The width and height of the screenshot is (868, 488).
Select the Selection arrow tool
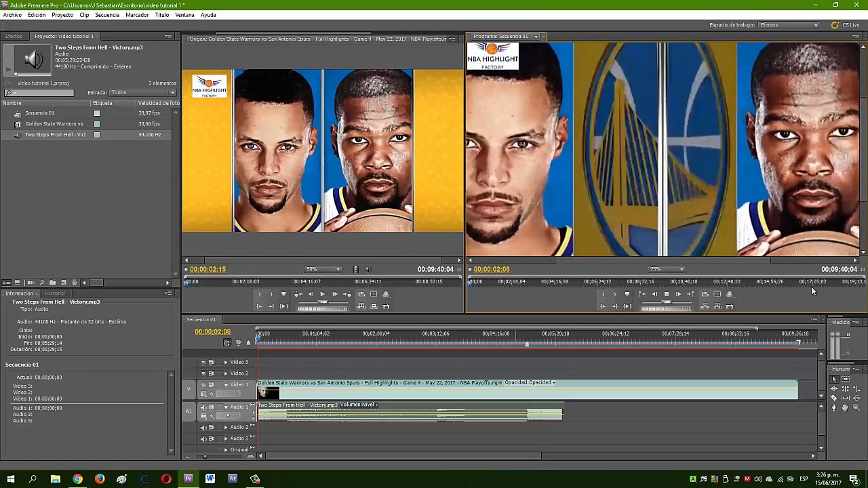click(834, 379)
